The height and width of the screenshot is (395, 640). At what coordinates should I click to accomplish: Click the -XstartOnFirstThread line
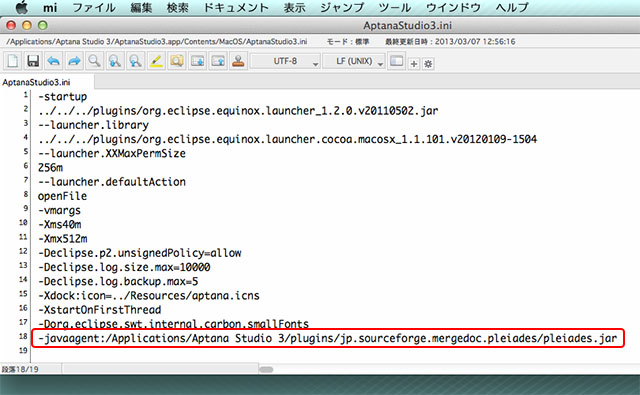click(x=100, y=310)
